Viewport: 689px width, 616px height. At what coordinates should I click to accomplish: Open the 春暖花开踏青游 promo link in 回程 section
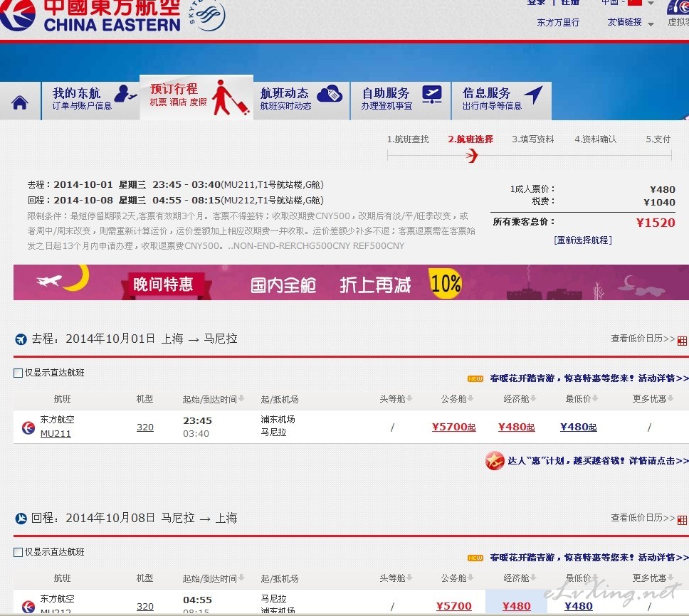(589, 558)
